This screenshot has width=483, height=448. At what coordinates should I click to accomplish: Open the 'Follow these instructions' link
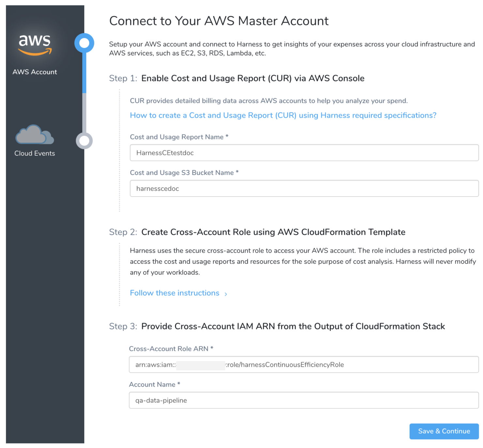(175, 293)
